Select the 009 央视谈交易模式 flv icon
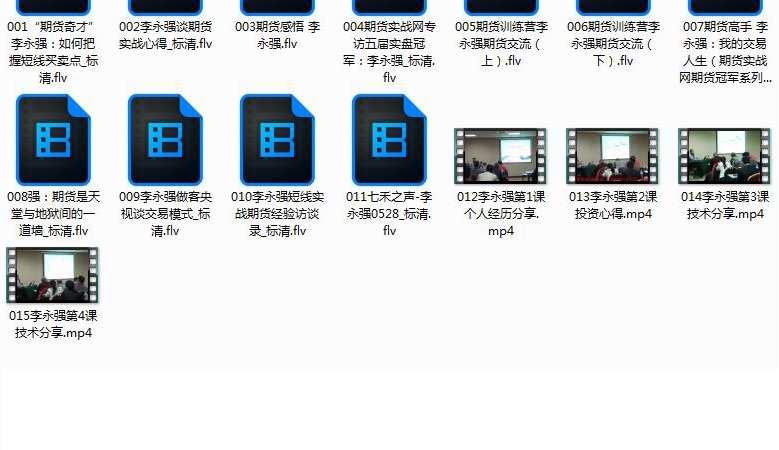779x450 pixels. pos(165,140)
